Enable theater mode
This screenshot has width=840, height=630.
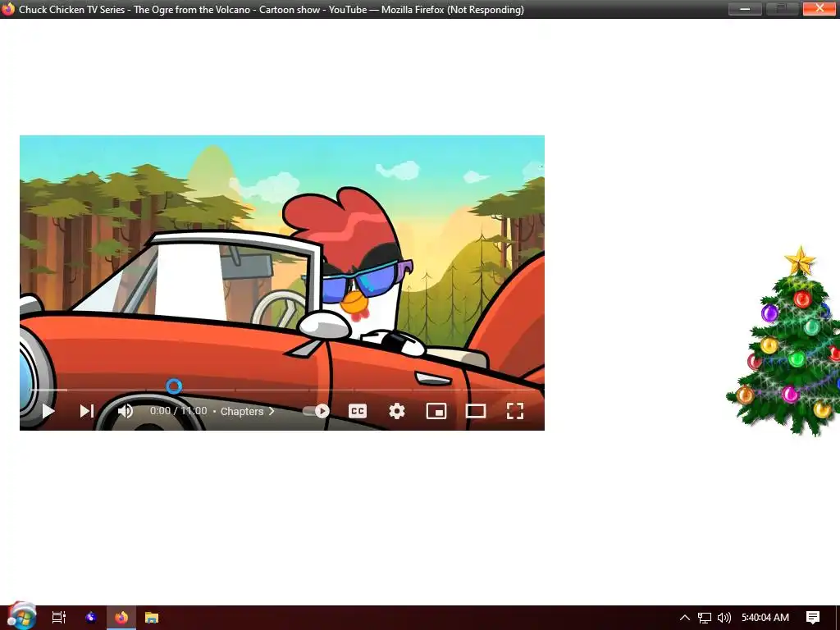click(476, 411)
